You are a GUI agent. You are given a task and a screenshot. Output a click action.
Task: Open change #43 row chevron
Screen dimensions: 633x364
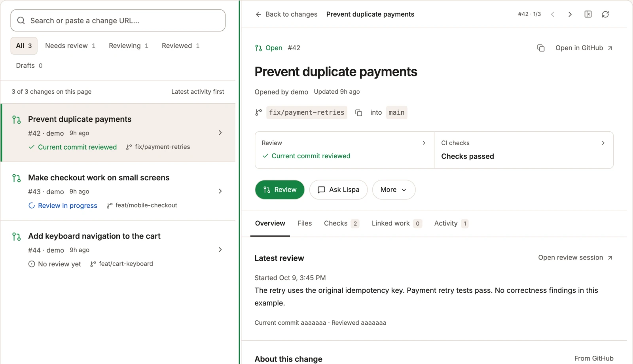click(220, 191)
